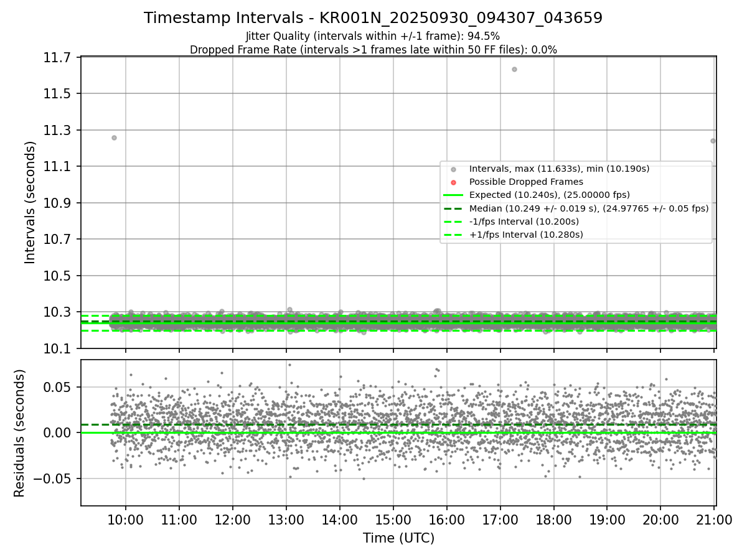Click the red marker beside 'Possible Dropped Frames' in the legend

pos(453,182)
